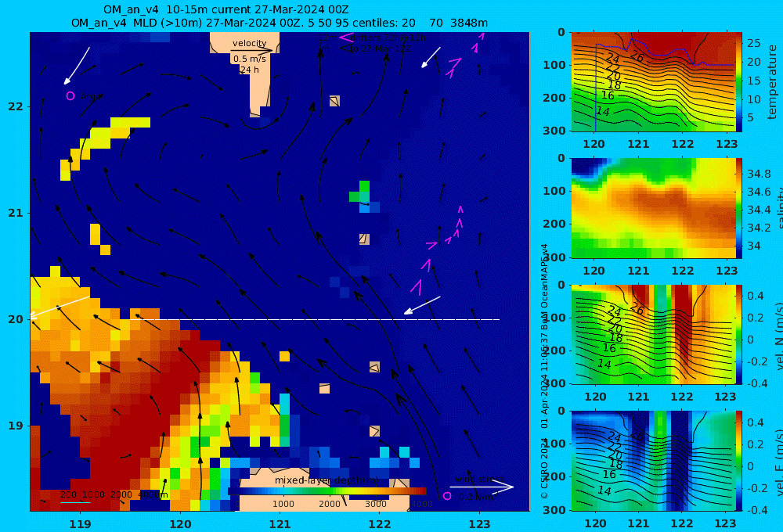Image resolution: width=783 pixels, height=532 pixels.
Task: Click the 25 tick on temperature colorbar
Action: [753, 43]
